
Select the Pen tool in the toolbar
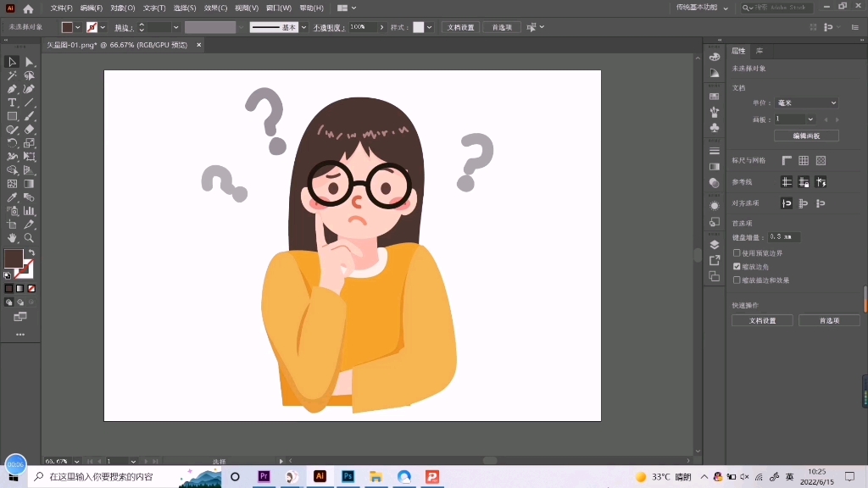[12, 89]
